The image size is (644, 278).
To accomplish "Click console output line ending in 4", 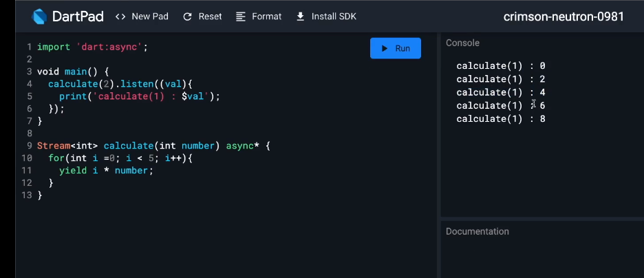I will point(501,92).
